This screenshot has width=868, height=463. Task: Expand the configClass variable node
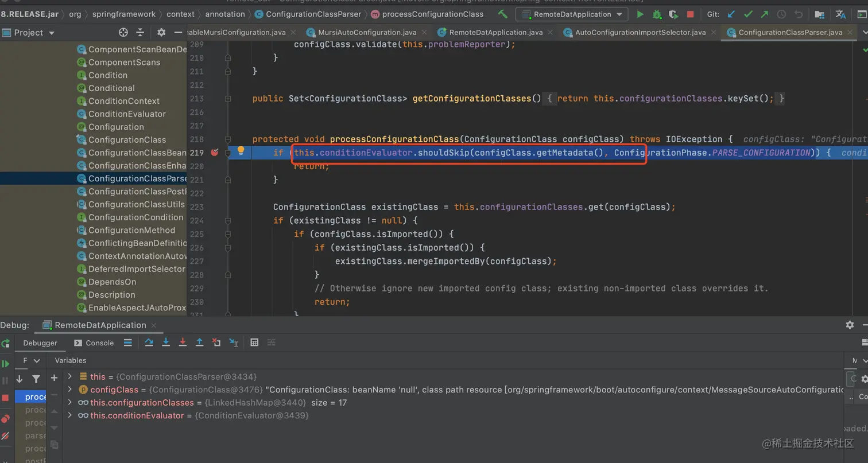70,390
